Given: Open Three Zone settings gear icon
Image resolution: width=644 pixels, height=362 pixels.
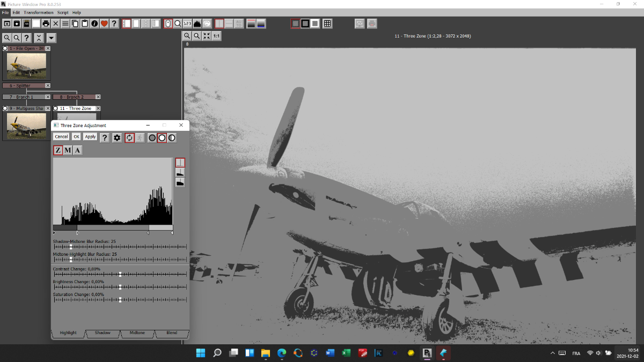Looking at the screenshot, I should [117, 137].
